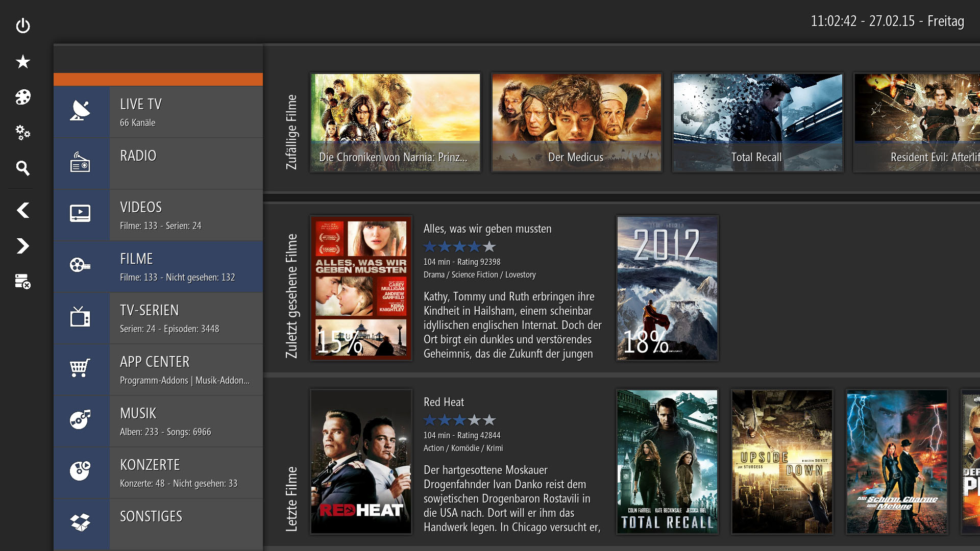Select the Red Heat poster

click(361, 462)
